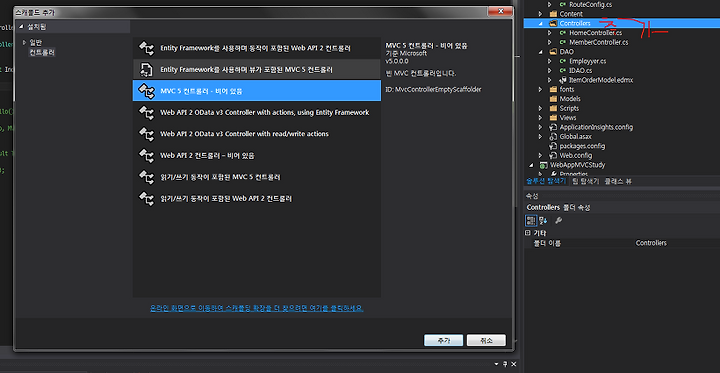The image size is (720, 373).
Task: Select '읽기/쓰기 동작이 포함된 MVC 5 컨트롤러' item
Action: click(x=257, y=177)
